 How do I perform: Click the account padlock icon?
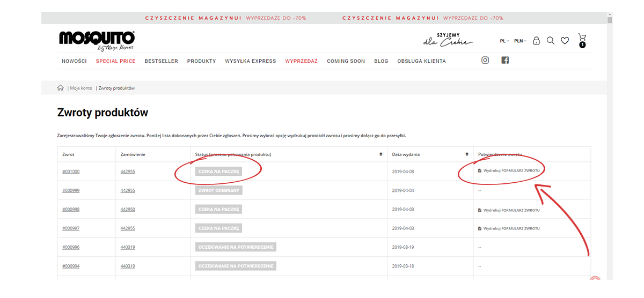point(536,41)
